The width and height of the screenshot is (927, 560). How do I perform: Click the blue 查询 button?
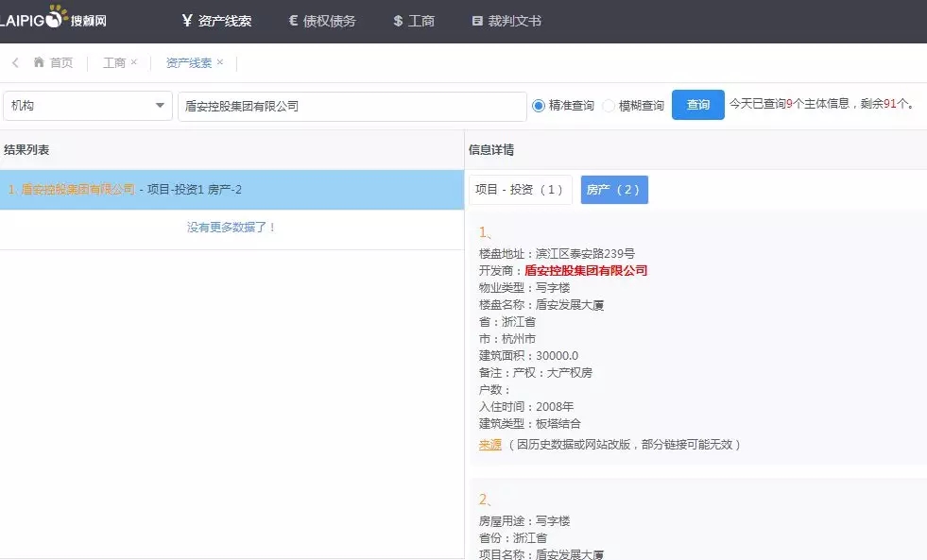pyautogui.click(x=698, y=105)
